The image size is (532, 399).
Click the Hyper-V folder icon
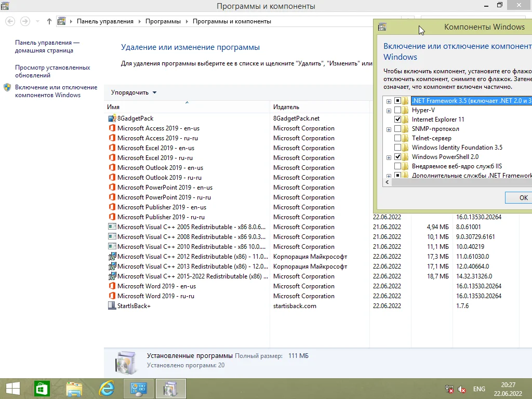[405, 110]
